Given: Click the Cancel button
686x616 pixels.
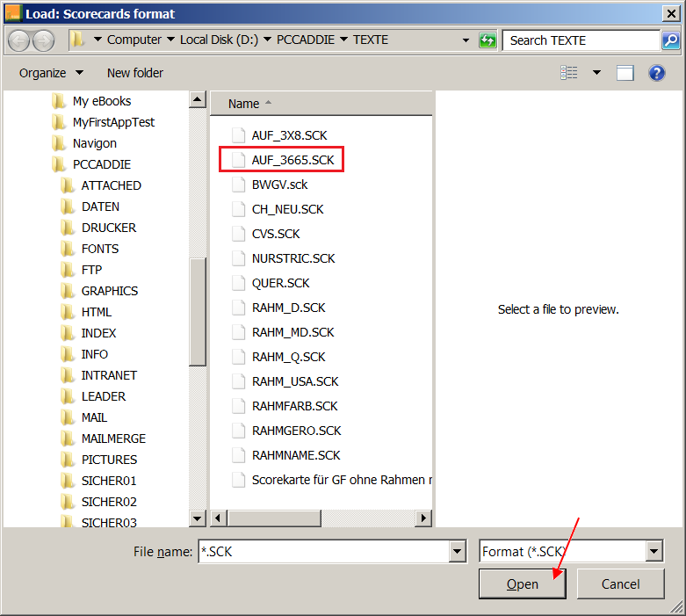Looking at the screenshot, I should click(620, 583).
